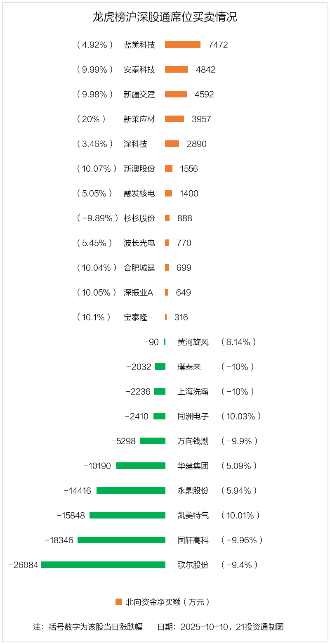This screenshot has height=644, width=330.
Task: Click the orange bar for 蓝黛科技
Action: pos(183,45)
